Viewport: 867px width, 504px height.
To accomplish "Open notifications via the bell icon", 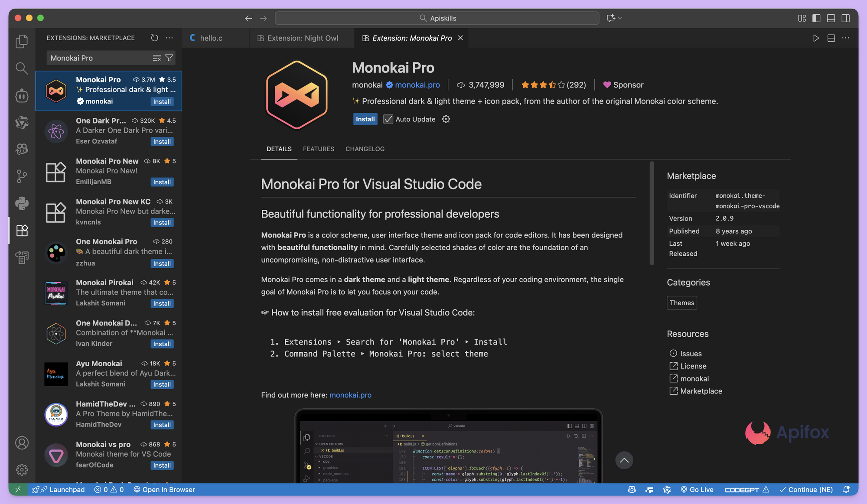I will pyautogui.click(x=846, y=490).
